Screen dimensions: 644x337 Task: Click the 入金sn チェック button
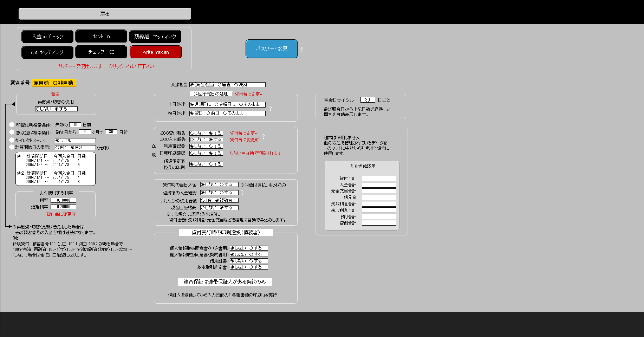click(x=47, y=37)
